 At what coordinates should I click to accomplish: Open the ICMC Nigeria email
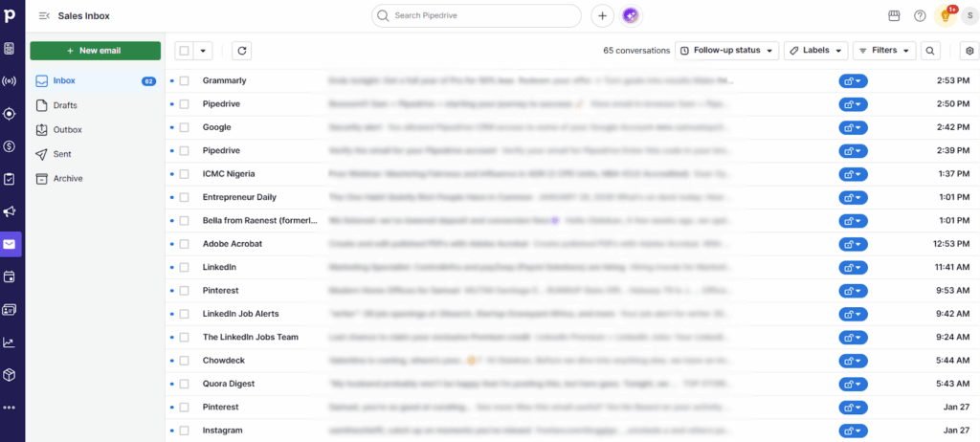pos(572,174)
